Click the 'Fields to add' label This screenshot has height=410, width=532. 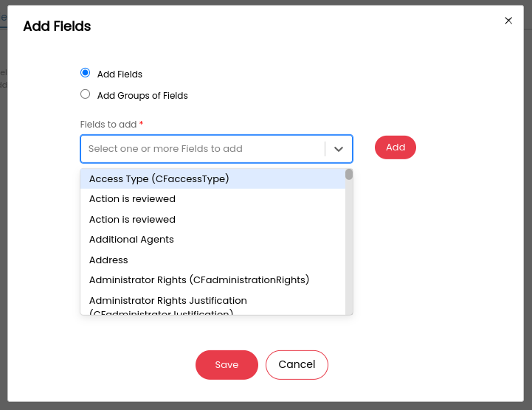[x=108, y=125]
